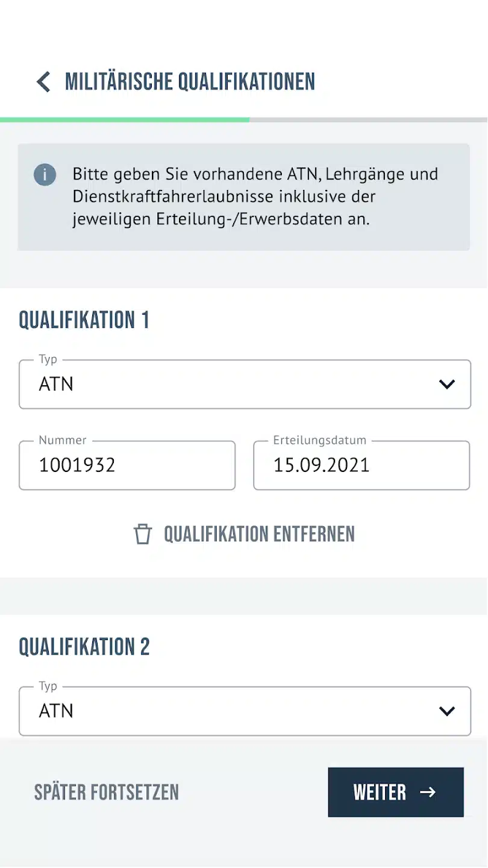Proceed by clicking the Weiter label
The width and height of the screenshot is (488, 868).
[380, 792]
